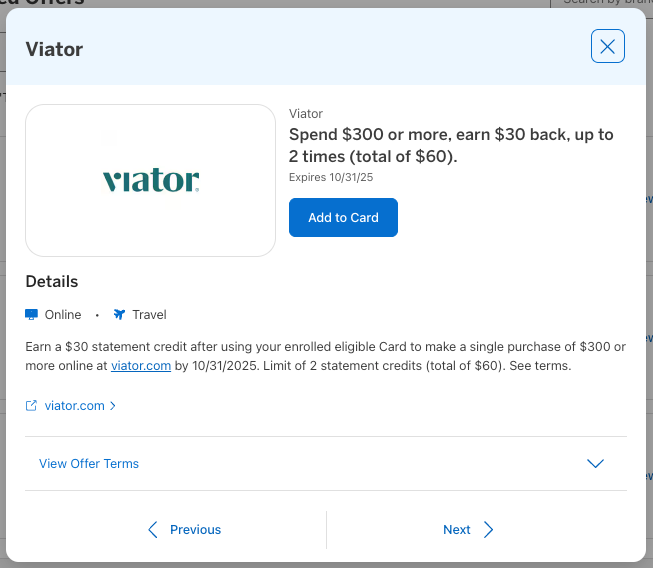Click the Add to Card button
The width and height of the screenshot is (653, 568).
[343, 218]
